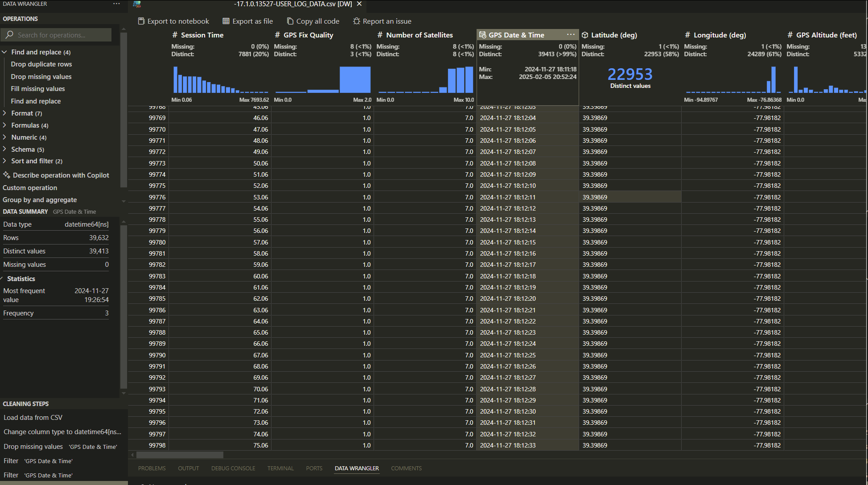868x485 pixels.
Task: Select Drop missing values operation
Action: tap(41, 77)
